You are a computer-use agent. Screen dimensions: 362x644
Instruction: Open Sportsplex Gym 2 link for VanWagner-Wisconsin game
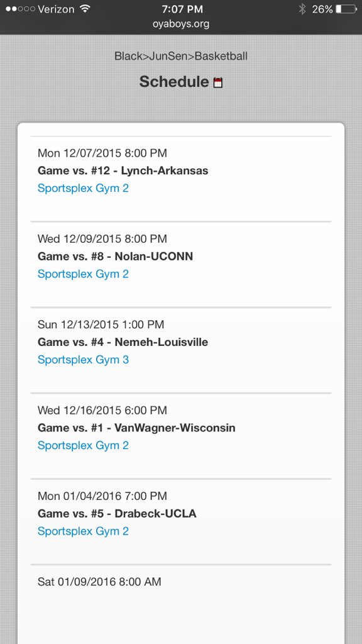83,445
